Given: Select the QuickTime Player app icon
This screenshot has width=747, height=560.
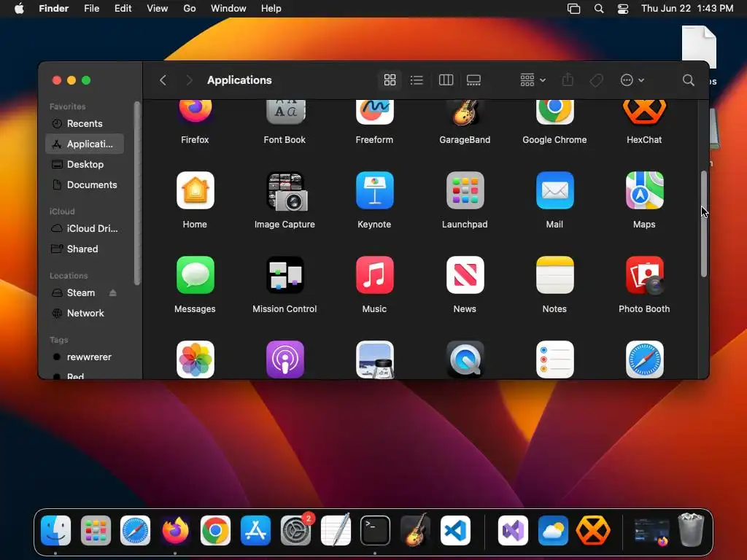Looking at the screenshot, I should coord(465,359).
